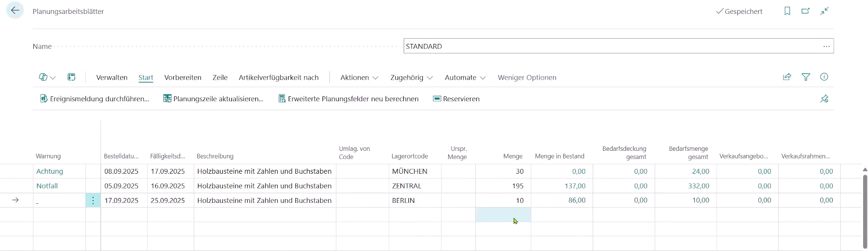Open row options for the Berlin line
The width and height of the screenshot is (868, 251).
pyautogui.click(x=93, y=200)
